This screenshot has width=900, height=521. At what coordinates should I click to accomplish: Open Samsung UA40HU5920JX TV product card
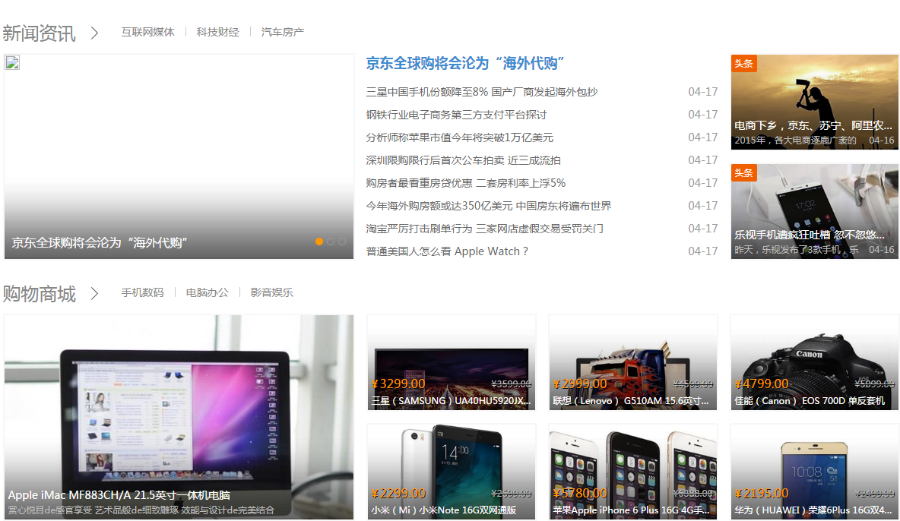(x=451, y=362)
